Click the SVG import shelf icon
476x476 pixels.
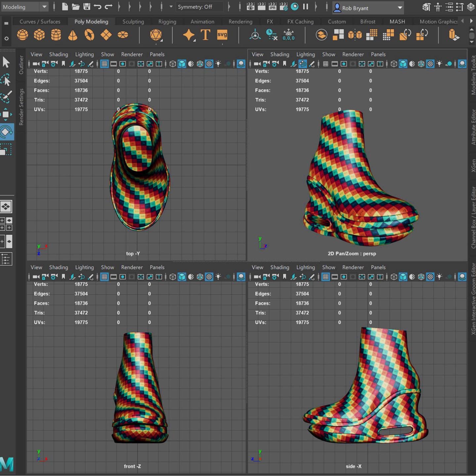[x=222, y=35]
